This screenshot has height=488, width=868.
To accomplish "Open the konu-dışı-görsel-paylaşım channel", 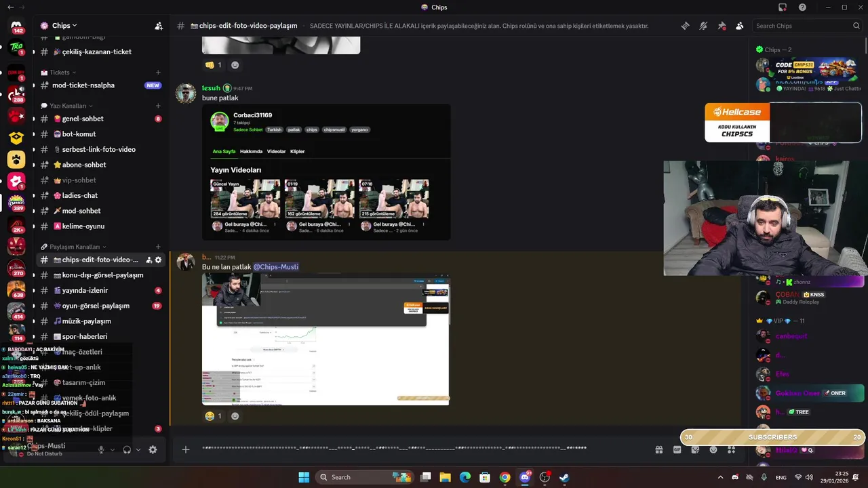I will click(x=100, y=275).
